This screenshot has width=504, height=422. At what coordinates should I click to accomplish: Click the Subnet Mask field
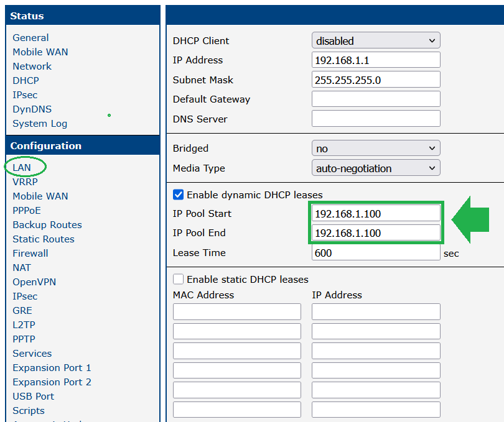(x=375, y=80)
